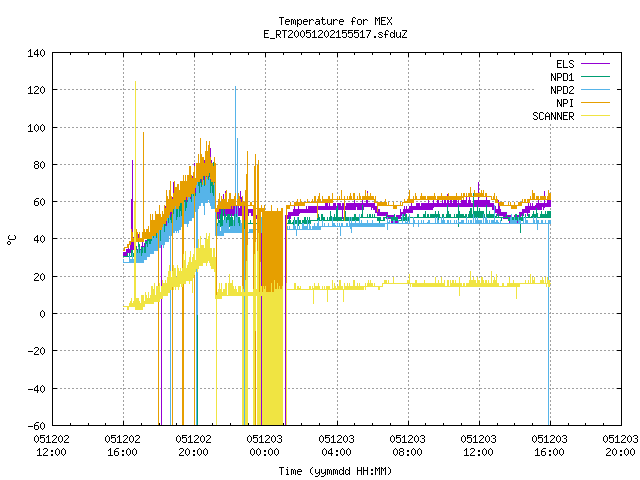Click the solid orange NPI block before 01:00

click(x=273, y=249)
